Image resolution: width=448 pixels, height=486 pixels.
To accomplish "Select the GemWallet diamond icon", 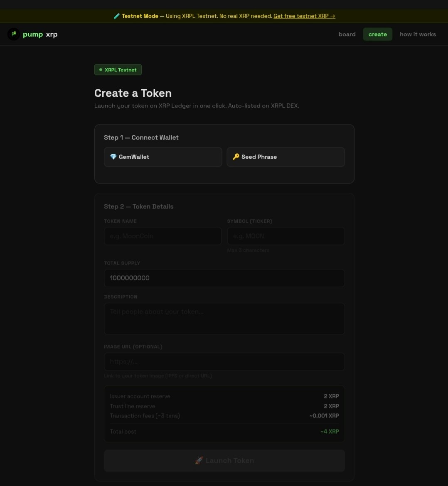I will tap(113, 157).
